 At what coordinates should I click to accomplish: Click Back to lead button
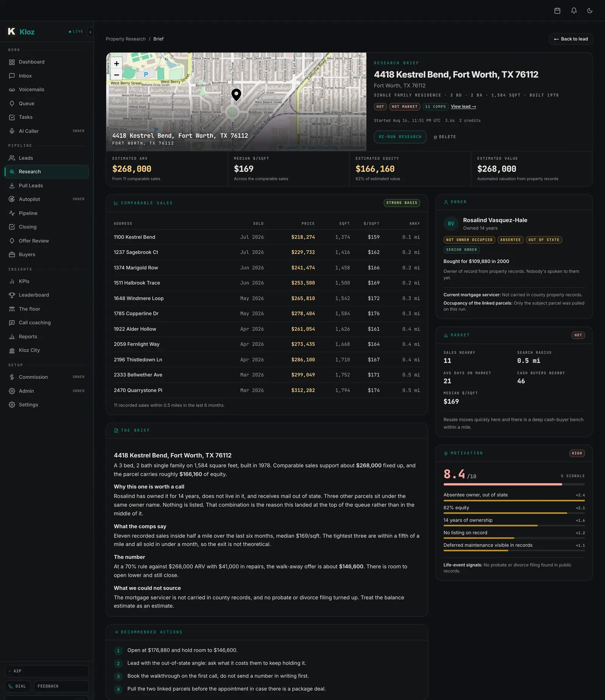pos(571,39)
